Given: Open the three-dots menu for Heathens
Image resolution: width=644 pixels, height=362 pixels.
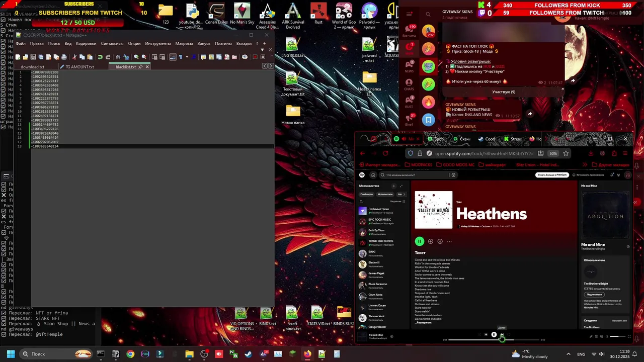Looking at the screenshot, I should point(449,241).
